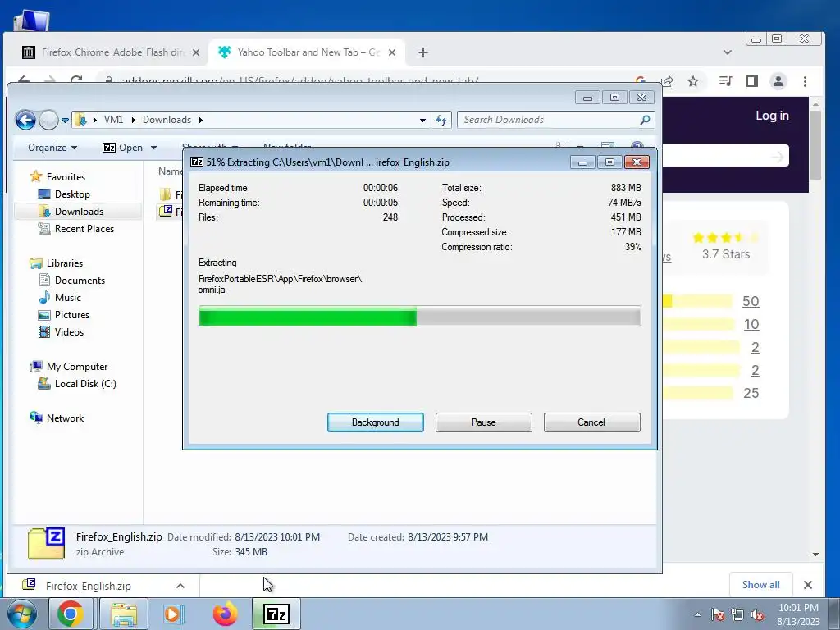Click Chrome share page icon
This screenshot has height=630, width=840.
click(668, 81)
